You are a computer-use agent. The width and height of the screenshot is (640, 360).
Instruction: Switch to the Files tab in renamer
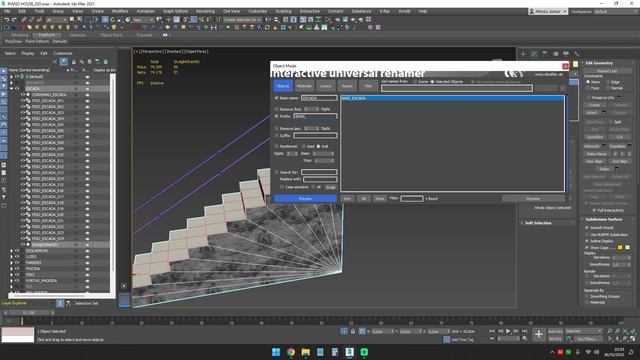pos(368,86)
